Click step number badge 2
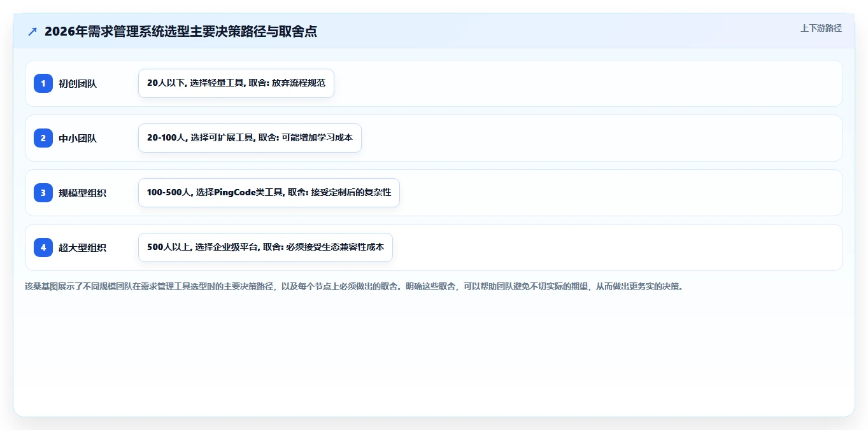 pyautogui.click(x=43, y=138)
